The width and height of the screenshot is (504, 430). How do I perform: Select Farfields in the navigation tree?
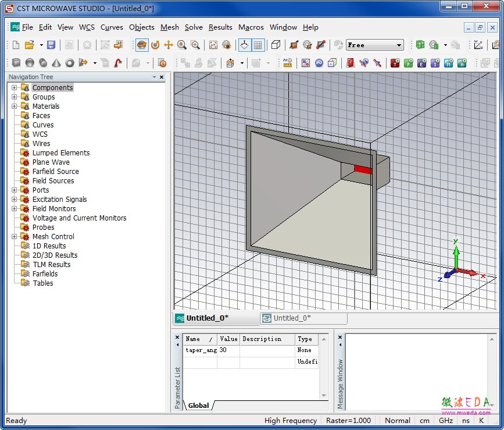45,273
